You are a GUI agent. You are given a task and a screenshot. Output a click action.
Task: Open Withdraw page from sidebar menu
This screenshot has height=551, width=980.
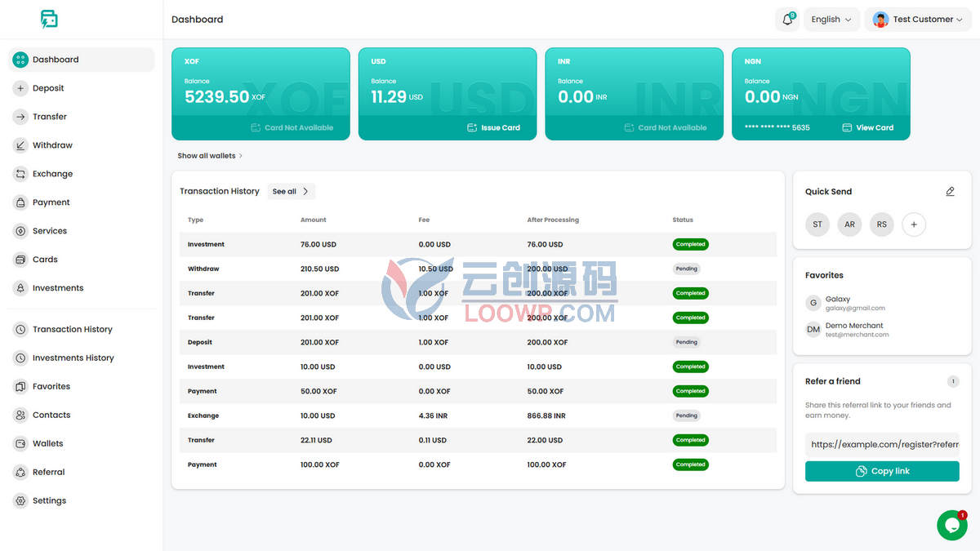(x=81, y=145)
